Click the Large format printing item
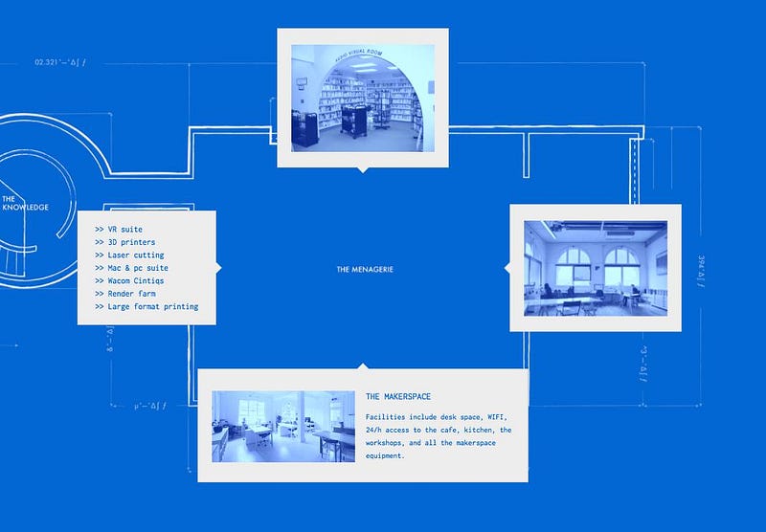 pos(146,306)
